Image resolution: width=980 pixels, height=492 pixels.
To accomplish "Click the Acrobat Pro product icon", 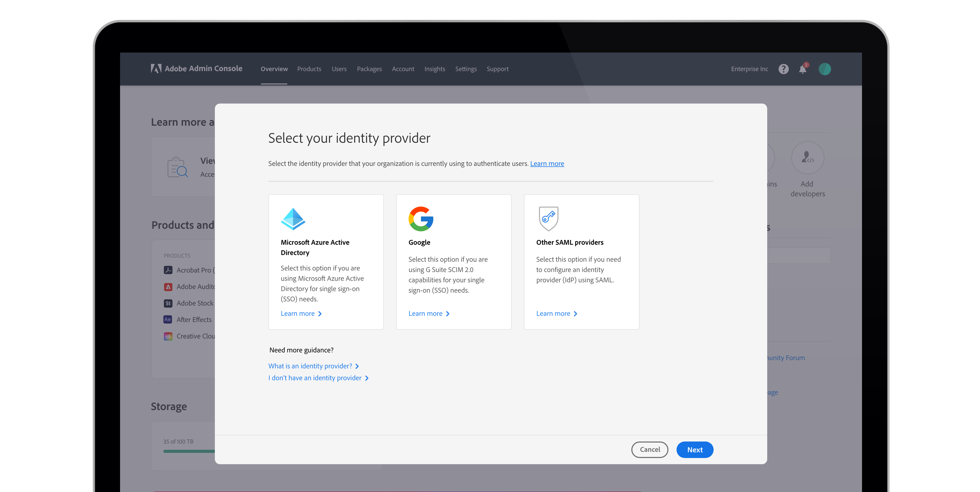I will point(168,270).
